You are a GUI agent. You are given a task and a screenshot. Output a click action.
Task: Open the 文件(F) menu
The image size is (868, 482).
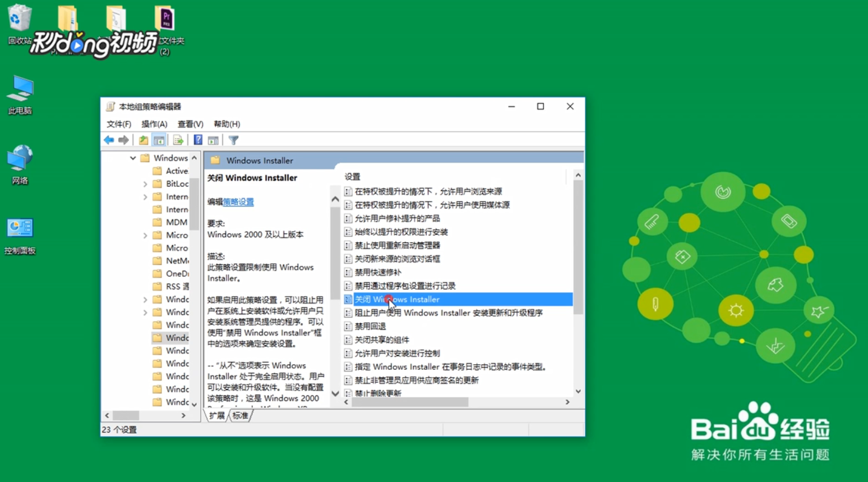click(x=119, y=124)
